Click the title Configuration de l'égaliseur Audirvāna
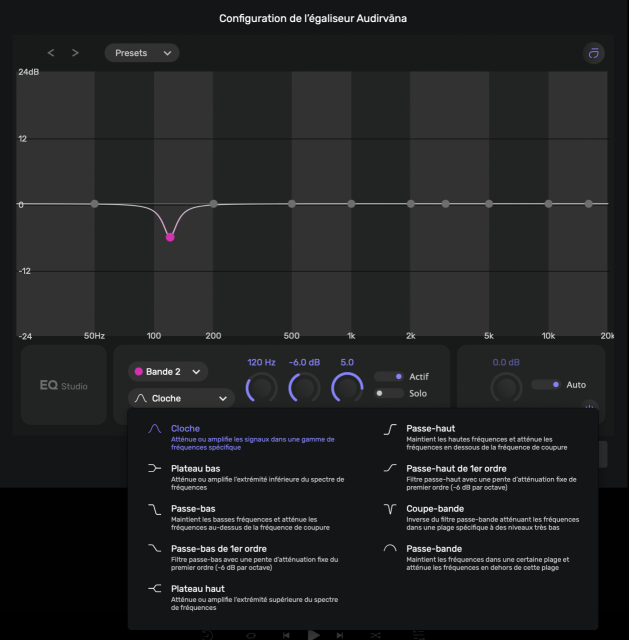 point(313,19)
